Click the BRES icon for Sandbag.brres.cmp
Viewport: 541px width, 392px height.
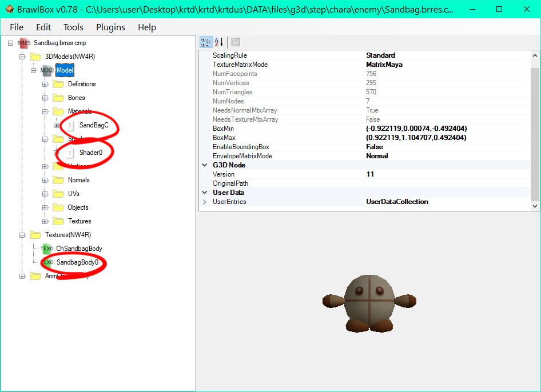[24, 43]
